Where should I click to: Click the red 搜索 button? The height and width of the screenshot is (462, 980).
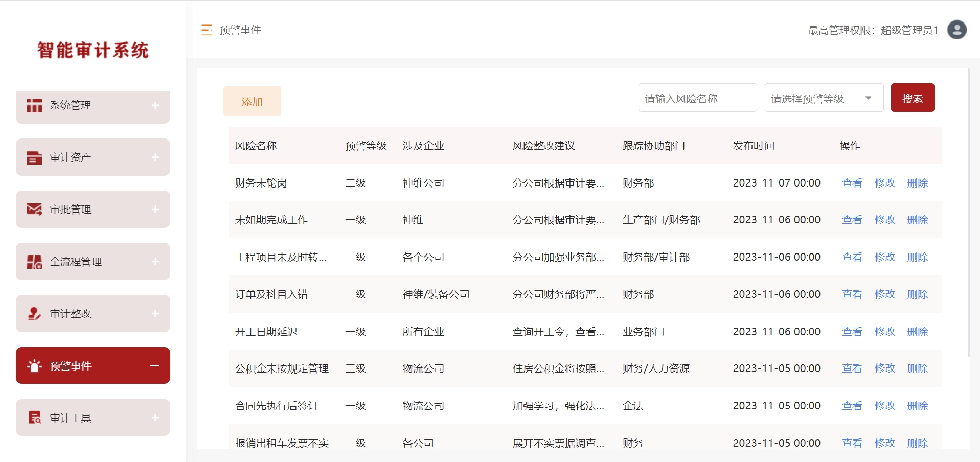[912, 98]
